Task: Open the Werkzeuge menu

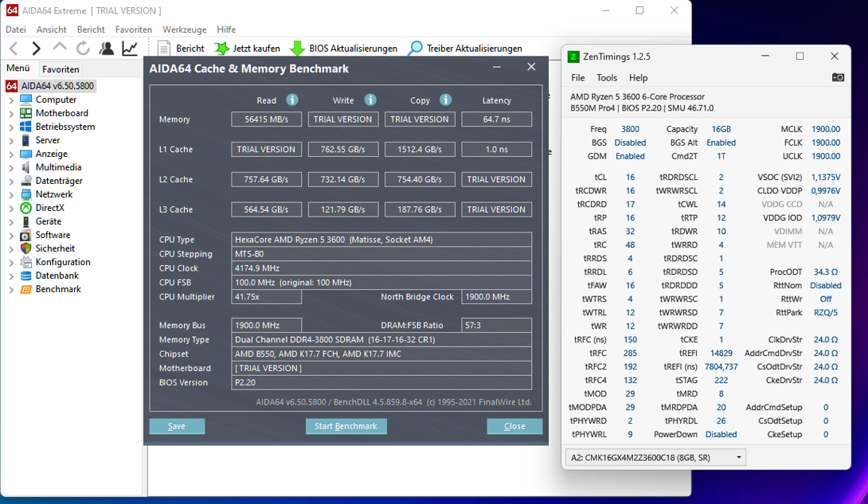Action: click(x=184, y=29)
